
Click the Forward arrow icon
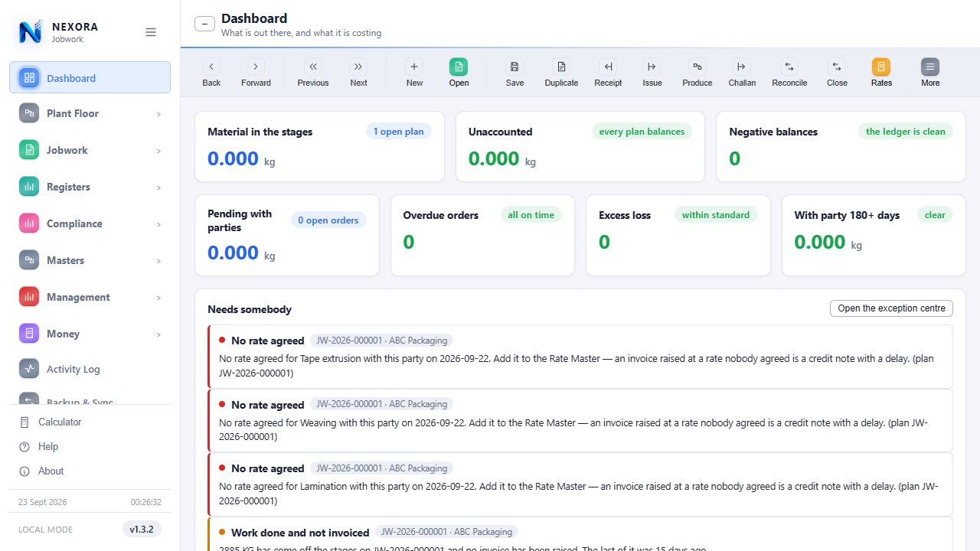coord(256,67)
